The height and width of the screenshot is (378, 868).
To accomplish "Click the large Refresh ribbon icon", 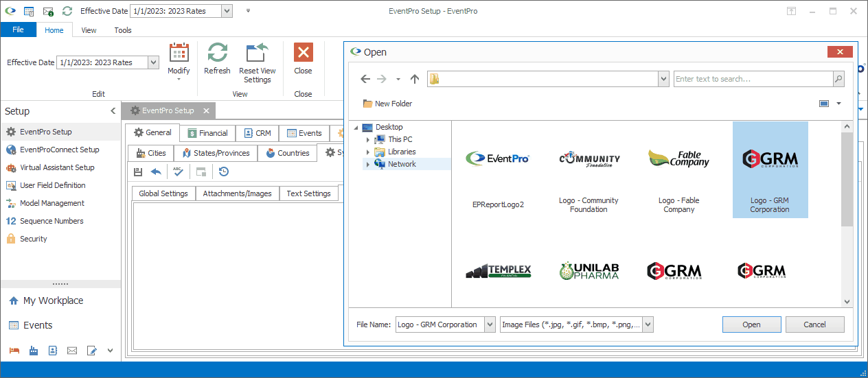I will pos(217,53).
